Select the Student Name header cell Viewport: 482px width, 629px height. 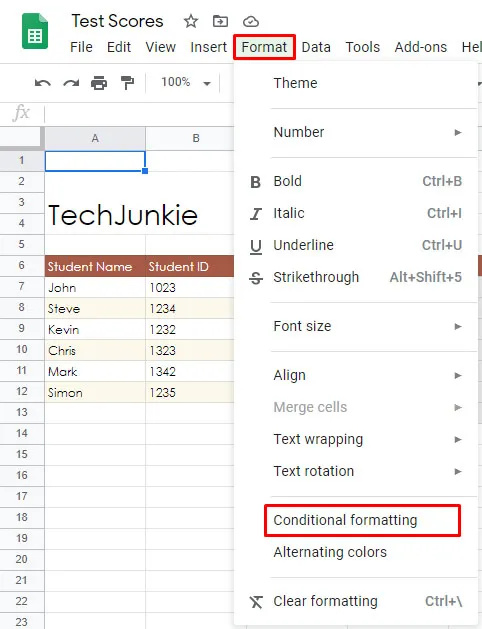pyautogui.click(x=95, y=266)
